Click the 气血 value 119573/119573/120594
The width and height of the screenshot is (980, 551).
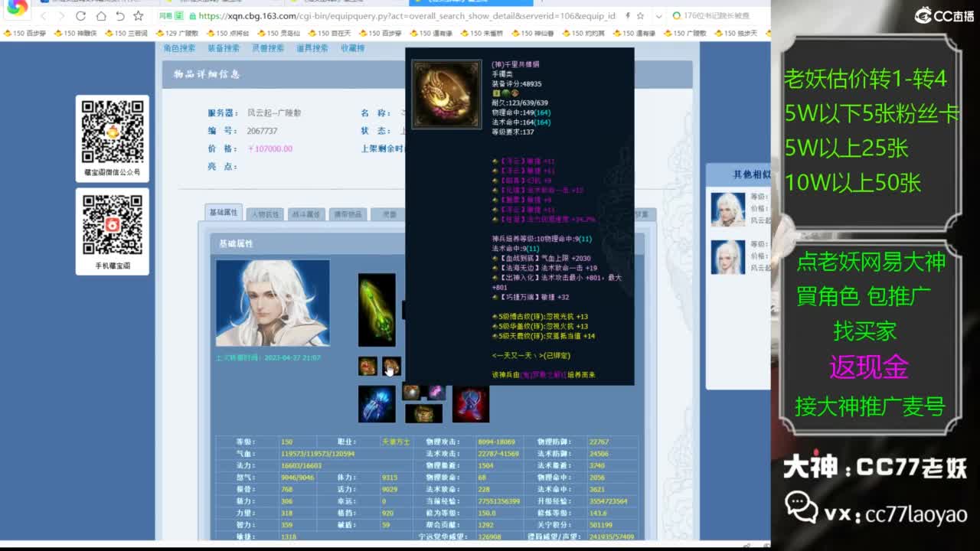pyautogui.click(x=317, y=454)
